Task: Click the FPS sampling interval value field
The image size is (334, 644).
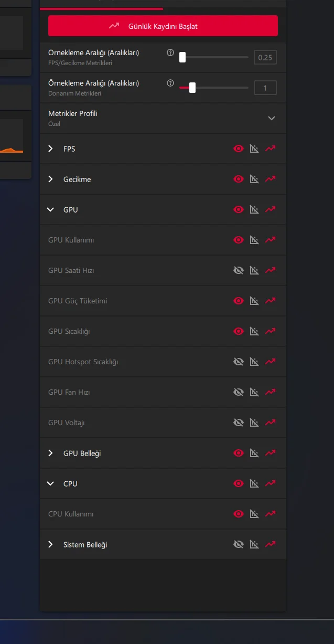Action: pyautogui.click(x=265, y=58)
